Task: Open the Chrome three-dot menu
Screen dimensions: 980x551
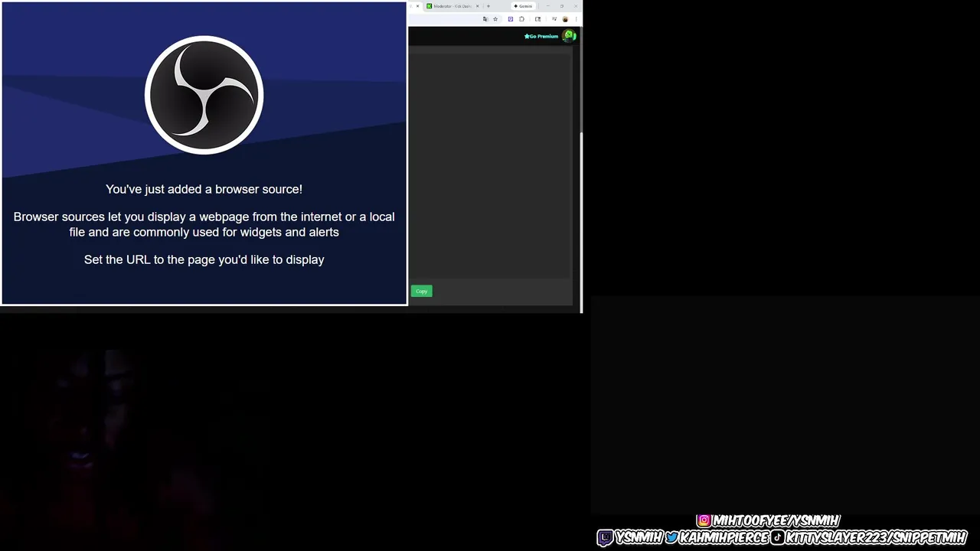Action: point(577,19)
